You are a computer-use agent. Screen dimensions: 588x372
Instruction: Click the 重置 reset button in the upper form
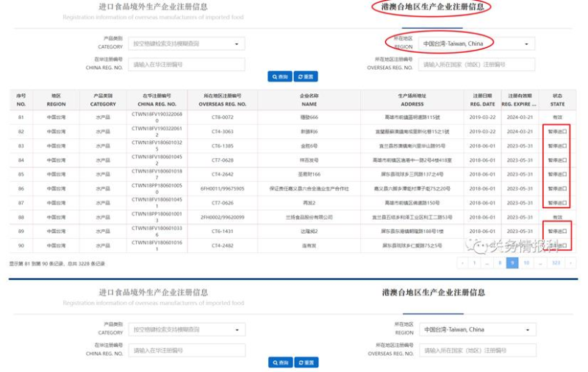tap(306, 76)
